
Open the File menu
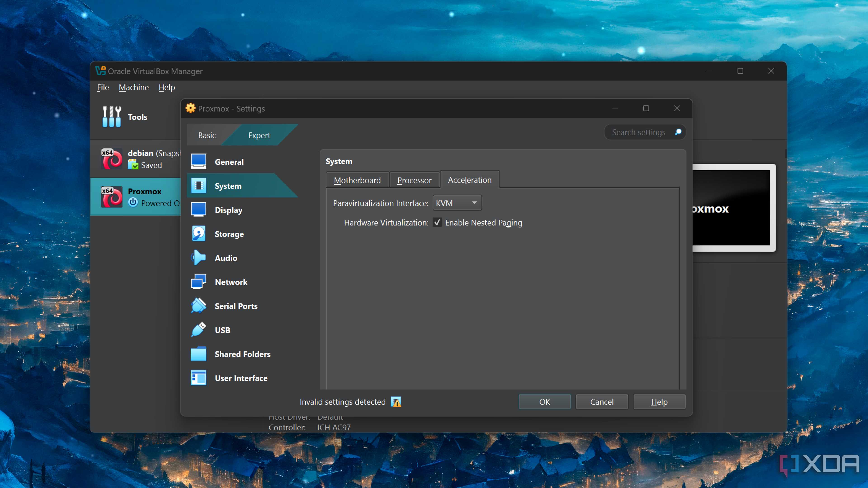[103, 87]
